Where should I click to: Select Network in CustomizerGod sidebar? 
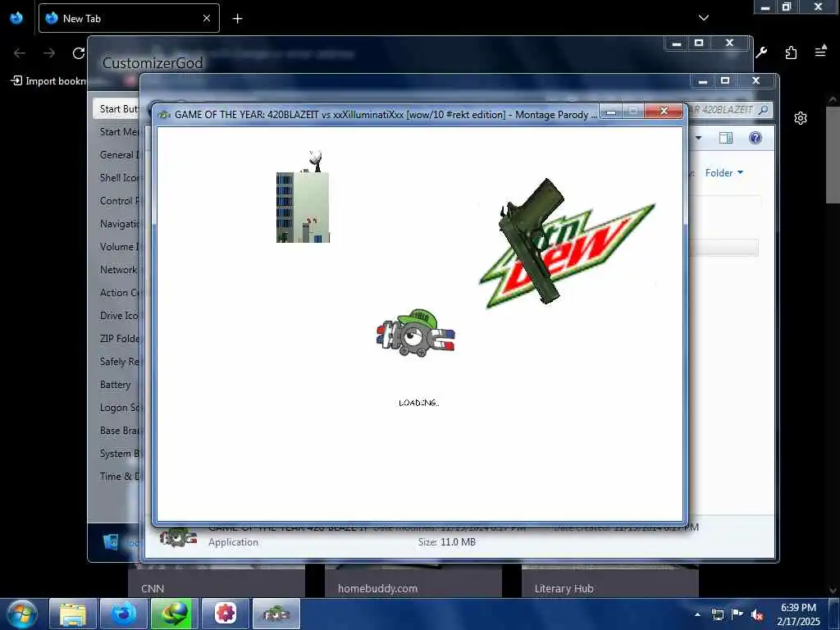(x=116, y=270)
